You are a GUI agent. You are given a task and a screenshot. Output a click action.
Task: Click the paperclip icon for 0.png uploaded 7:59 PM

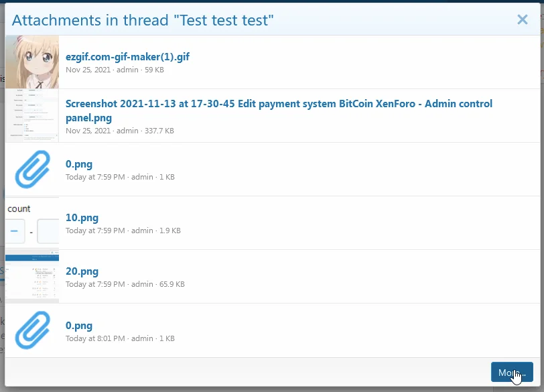[x=32, y=169]
